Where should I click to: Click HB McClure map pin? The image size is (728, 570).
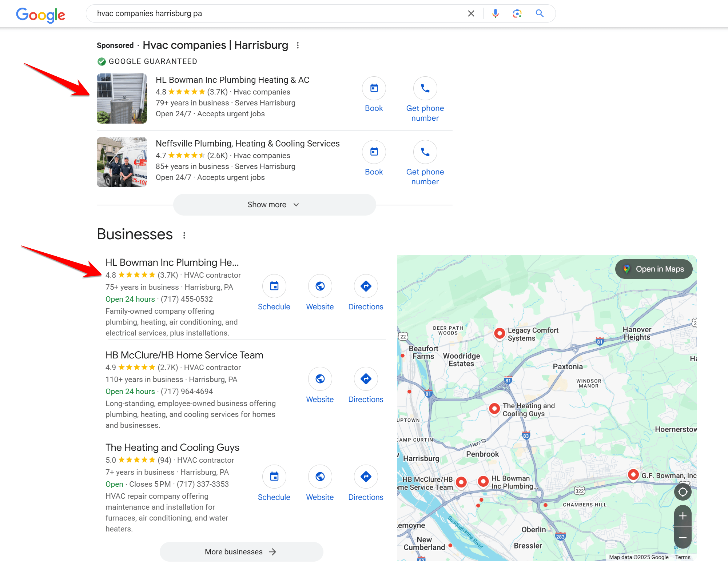[461, 482]
